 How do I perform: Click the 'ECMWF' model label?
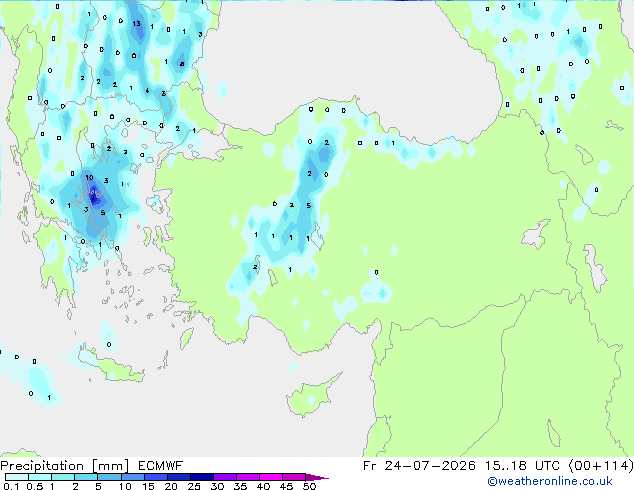click(161, 466)
